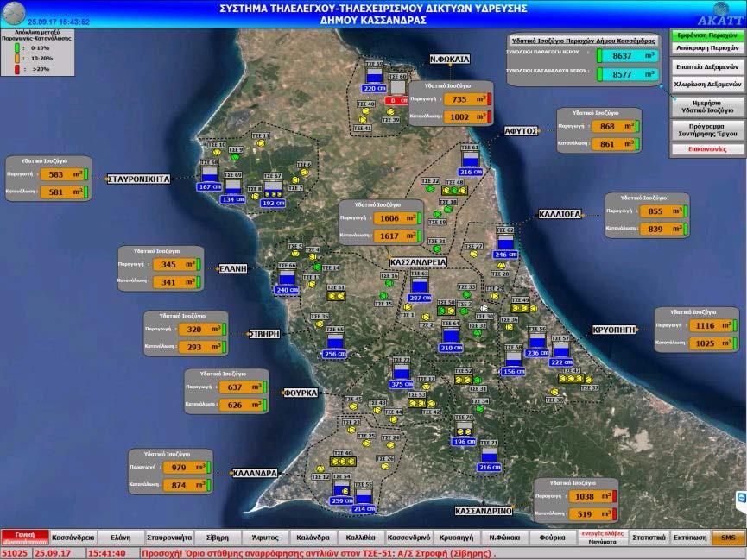Select the ΤΣΕ 47 pump group icon
The image size is (747, 560).
pyautogui.click(x=571, y=379)
